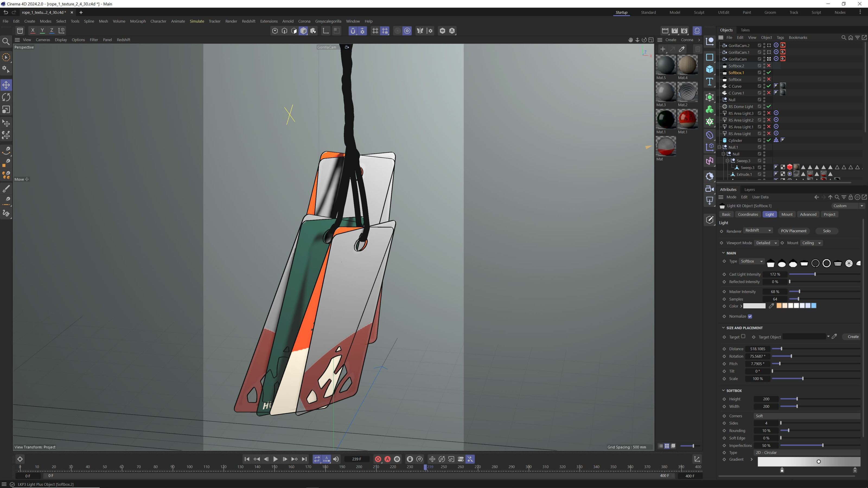This screenshot has height=488, width=868.
Task: Toggle timeline sound playback icon
Action: point(336,459)
